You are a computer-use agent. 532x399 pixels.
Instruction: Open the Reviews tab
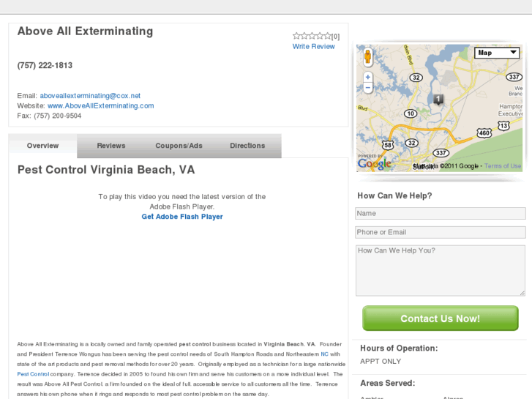coord(111,146)
